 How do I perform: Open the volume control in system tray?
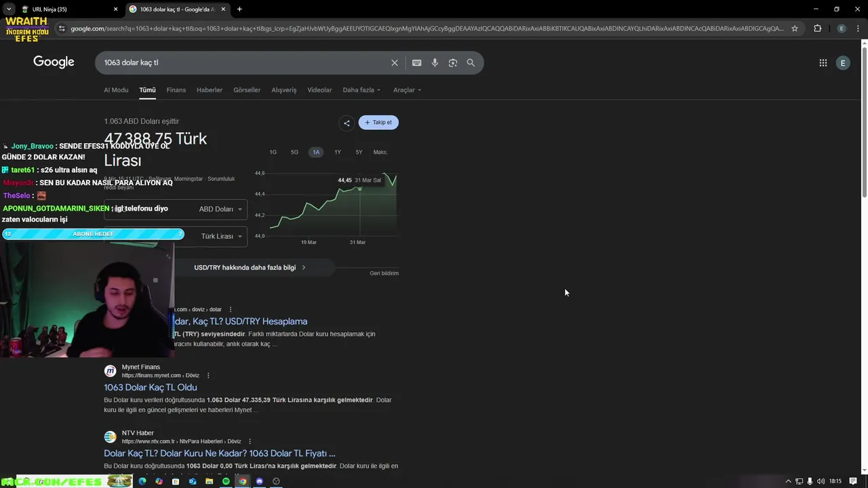(x=821, y=481)
